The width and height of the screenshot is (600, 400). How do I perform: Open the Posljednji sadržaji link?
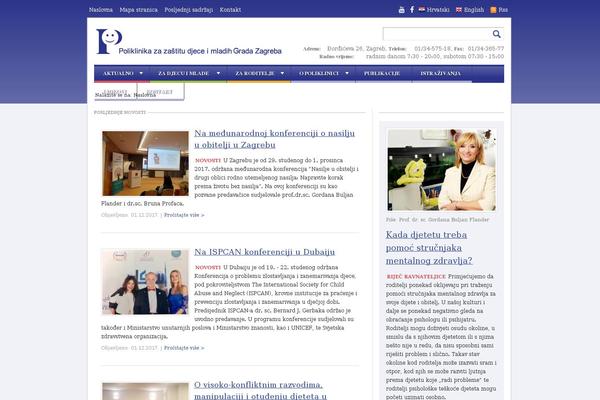click(x=189, y=10)
